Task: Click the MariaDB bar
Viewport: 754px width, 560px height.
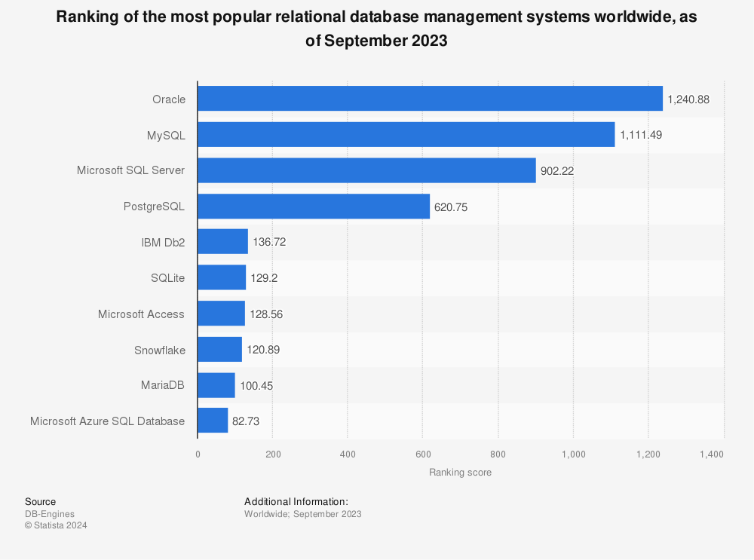Action: 217,385
